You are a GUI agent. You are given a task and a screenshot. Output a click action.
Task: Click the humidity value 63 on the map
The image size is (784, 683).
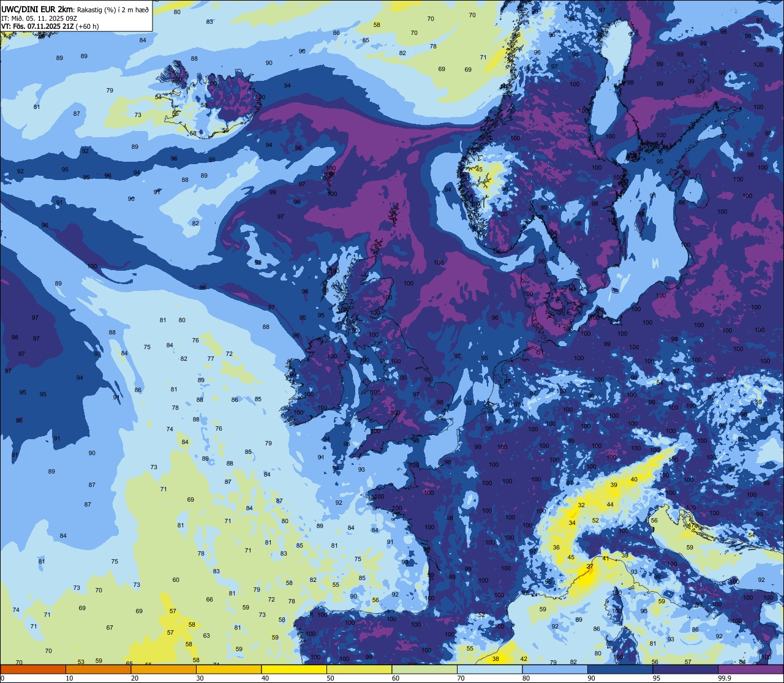tap(206, 636)
